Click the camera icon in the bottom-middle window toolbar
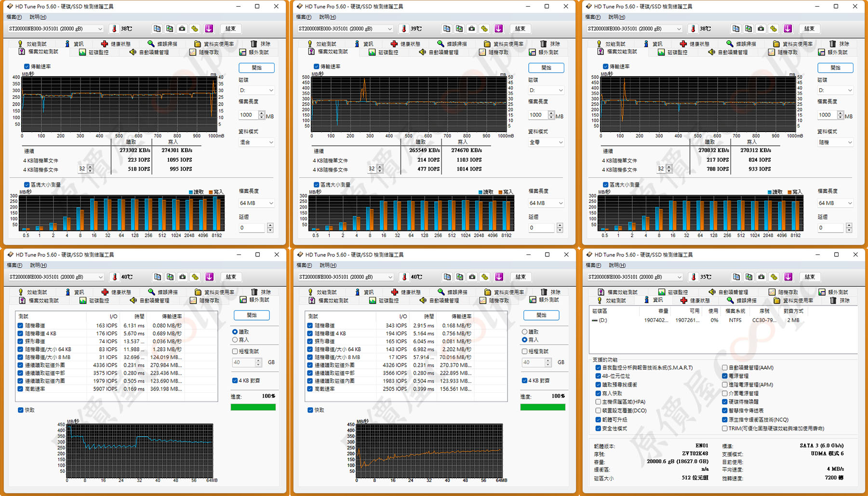This screenshot has width=868, height=496. click(472, 277)
